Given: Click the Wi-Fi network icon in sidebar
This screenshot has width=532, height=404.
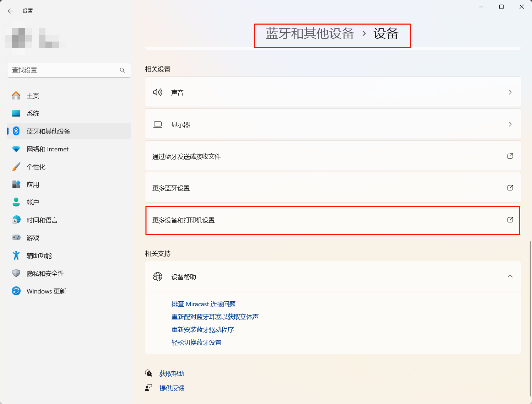Looking at the screenshot, I should (x=16, y=149).
